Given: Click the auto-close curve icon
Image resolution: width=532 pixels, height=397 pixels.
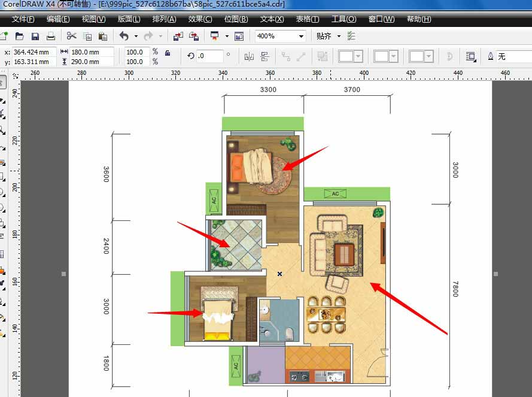Looking at the screenshot, I should [x=450, y=56].
